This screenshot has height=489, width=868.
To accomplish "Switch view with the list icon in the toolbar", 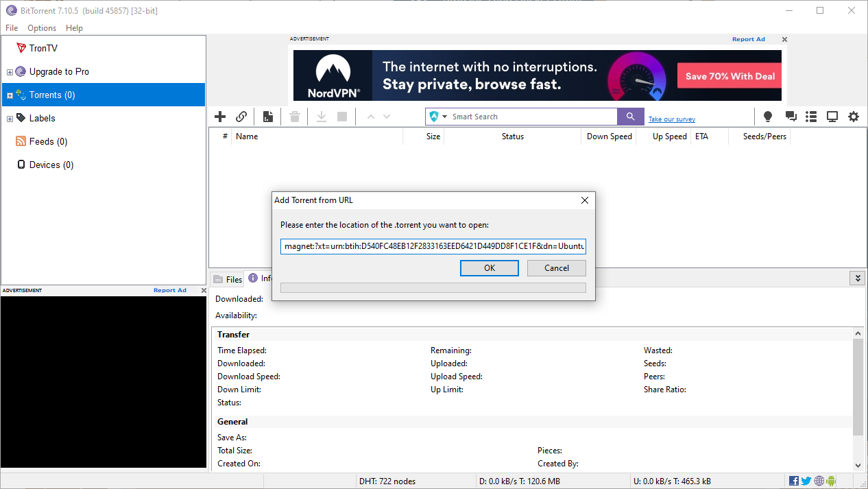I will point(811,117).
